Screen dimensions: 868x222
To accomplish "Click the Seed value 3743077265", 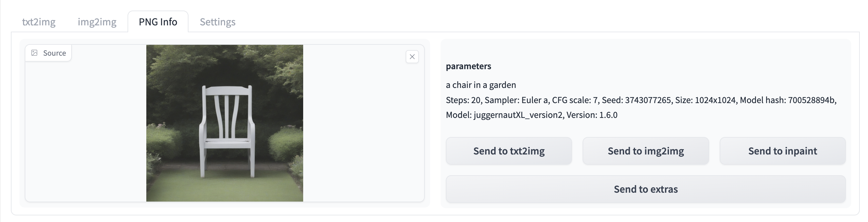I will point(648,100).
